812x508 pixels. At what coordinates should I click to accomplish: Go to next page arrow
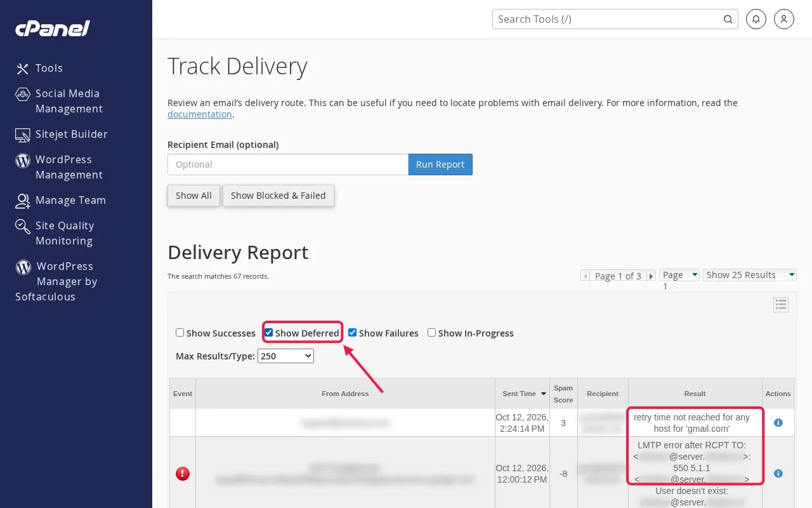(x=651, y=276)
